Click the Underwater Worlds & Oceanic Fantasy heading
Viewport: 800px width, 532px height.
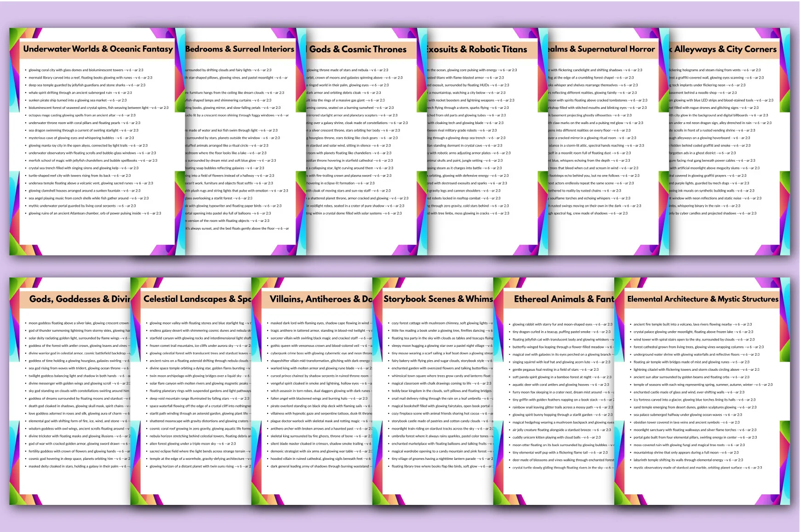pos(98,49)
